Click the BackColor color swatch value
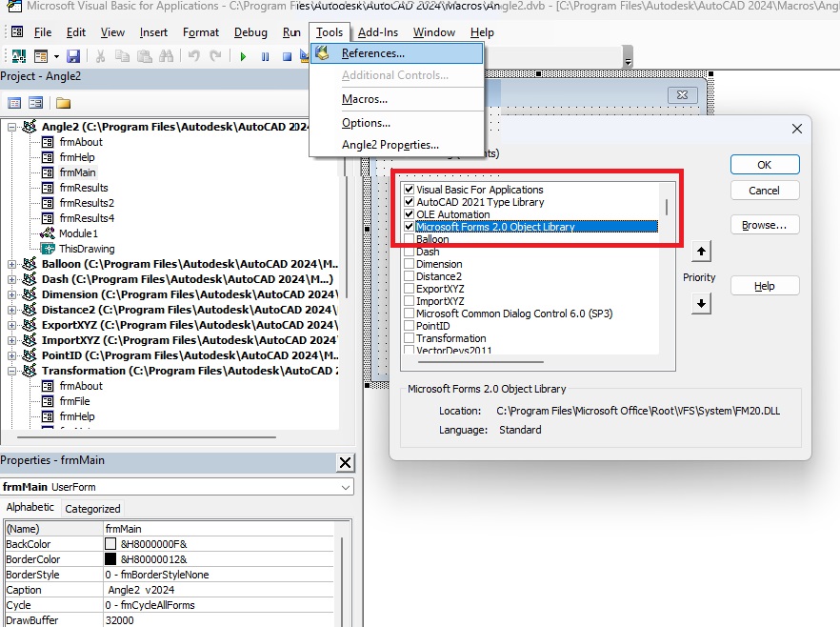The width and height of the screenshot is (840, 627). pyautogui.click(x=110, y=543)
